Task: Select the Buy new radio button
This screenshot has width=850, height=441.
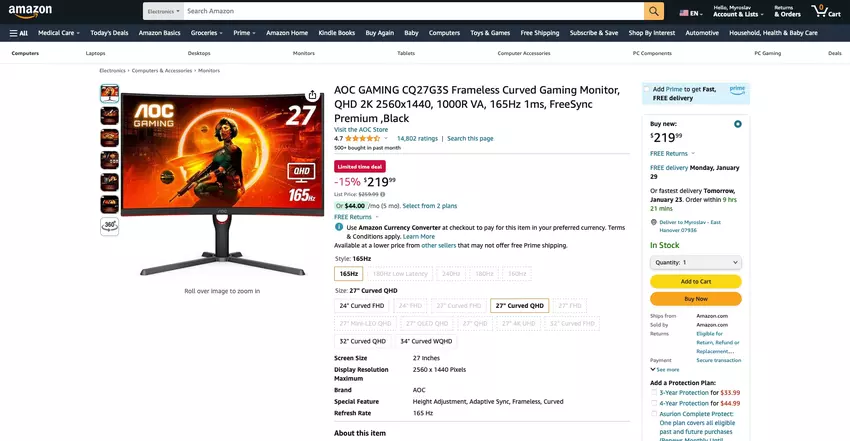Action: click(737, 124)
